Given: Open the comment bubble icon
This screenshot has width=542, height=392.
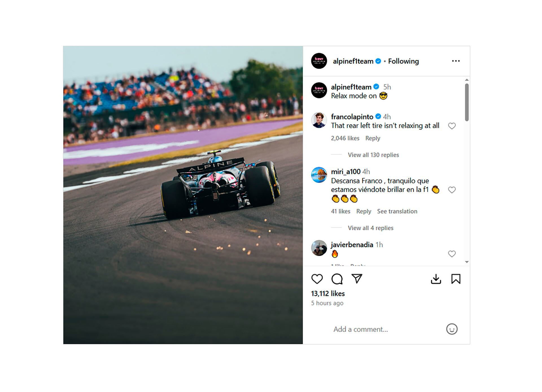Looking at the screenshot, I should (337, 279).
